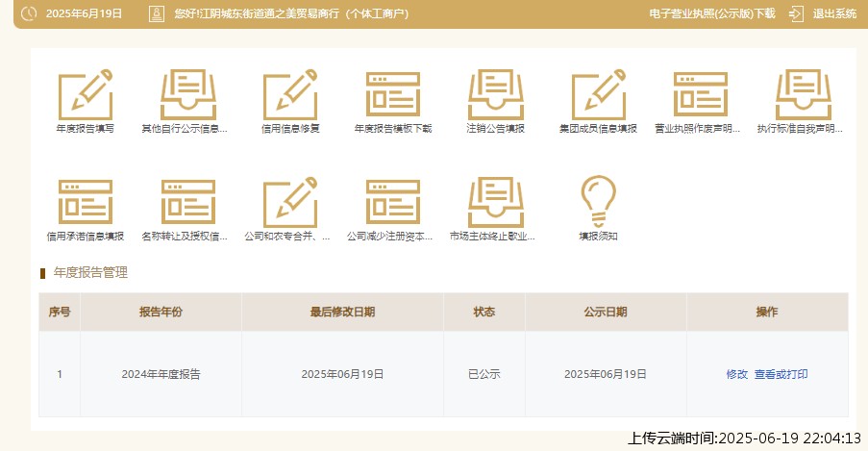868x451 pixels.
Task: Click the user profile icon in header
Action: pyautogui.click(x=157, y=13)
